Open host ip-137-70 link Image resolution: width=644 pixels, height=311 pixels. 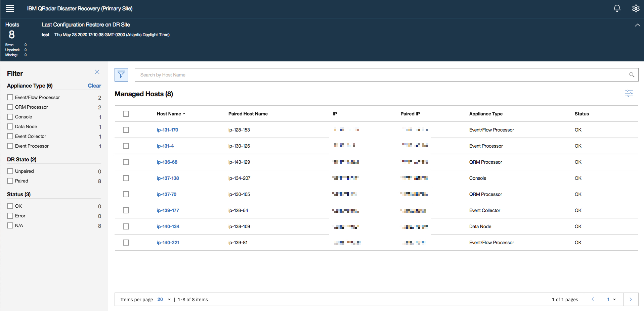(167, 194)
